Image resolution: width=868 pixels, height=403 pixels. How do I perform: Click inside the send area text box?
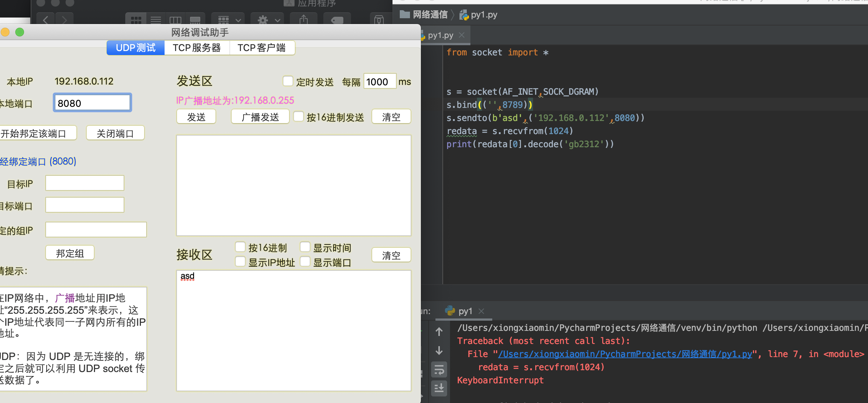click(294, 185)
